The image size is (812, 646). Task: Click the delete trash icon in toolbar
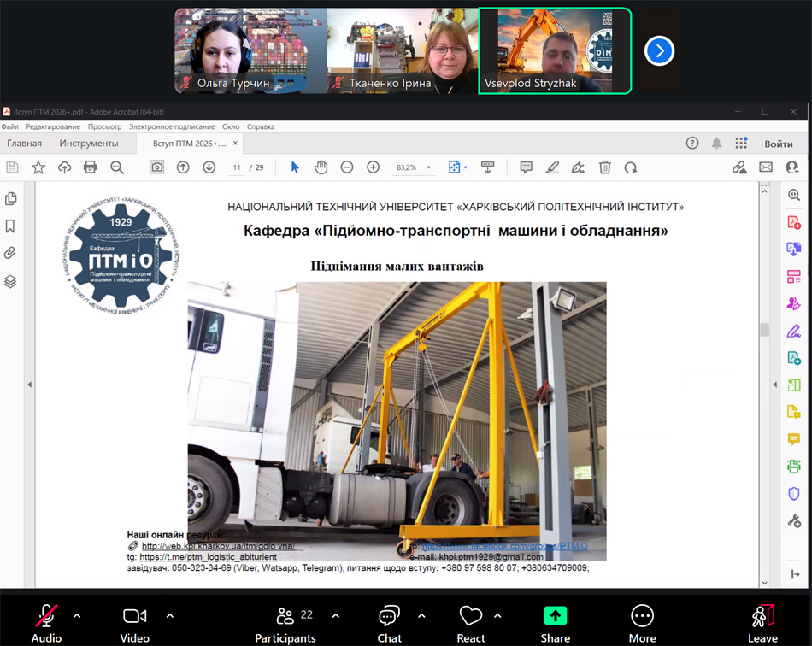coord(604,167)
